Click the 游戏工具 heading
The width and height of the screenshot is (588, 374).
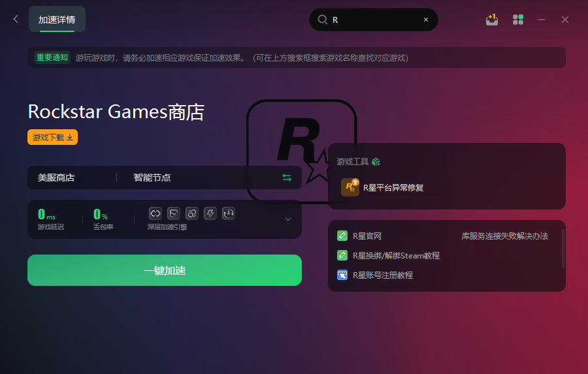tap(353, 161)
